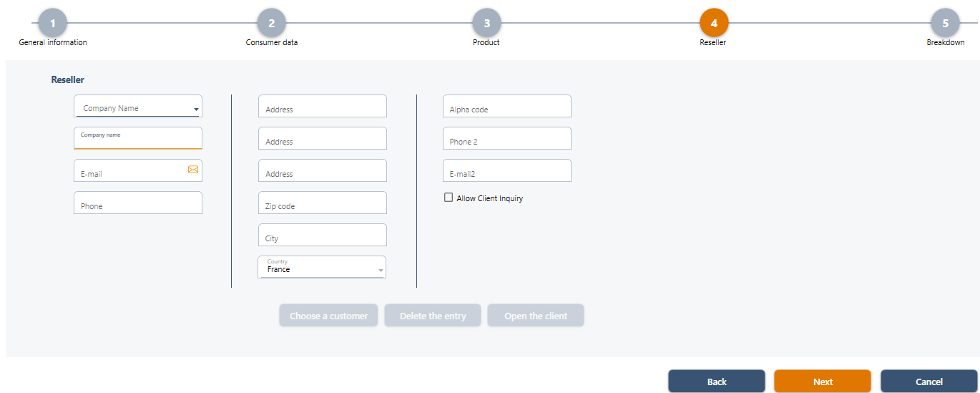
Task: Enable the Allow Client Inquiry checkbox
Action: click(x=449, y=198)
